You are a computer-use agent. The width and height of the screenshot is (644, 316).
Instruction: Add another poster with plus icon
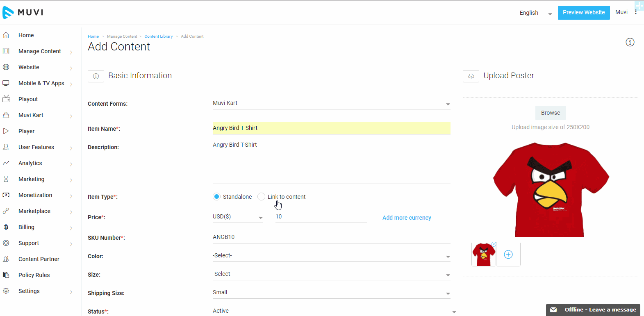[x=508, y=255]
